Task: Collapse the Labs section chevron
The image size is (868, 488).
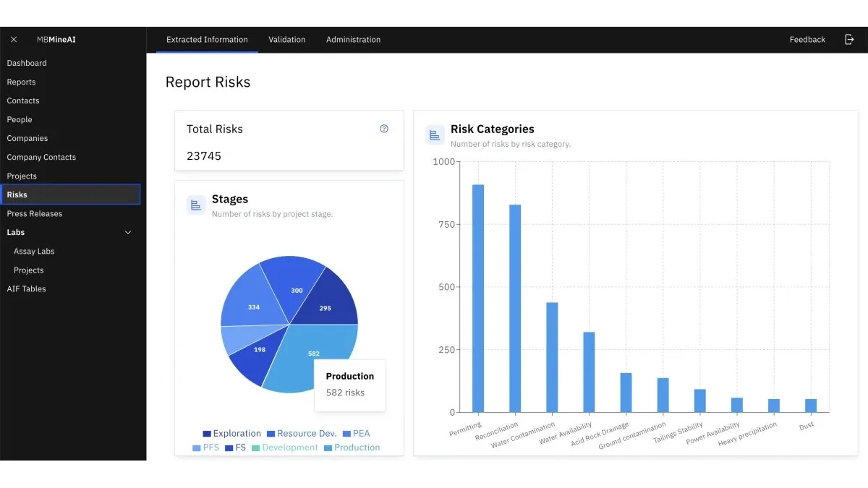Action: [x=128, y=233]
